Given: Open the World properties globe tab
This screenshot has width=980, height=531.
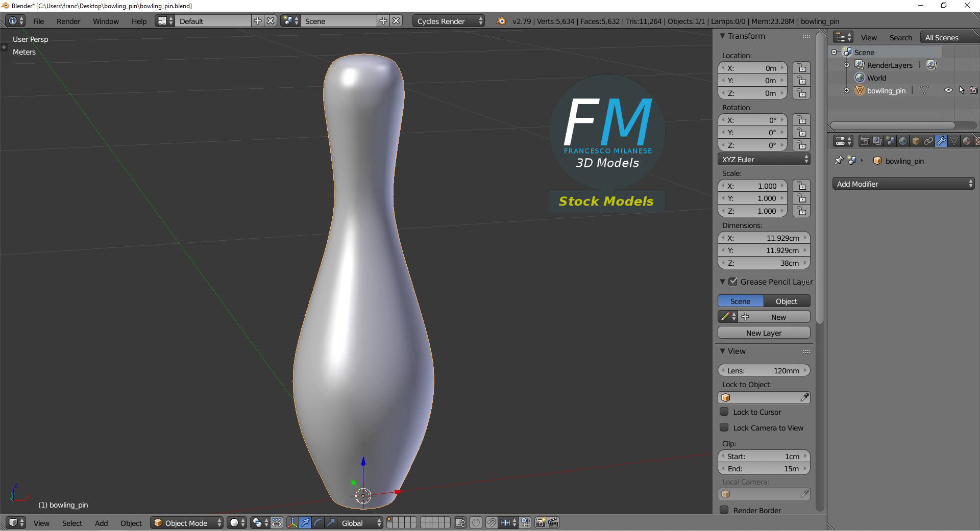Looking at the screenshot, I should point(903,141).
